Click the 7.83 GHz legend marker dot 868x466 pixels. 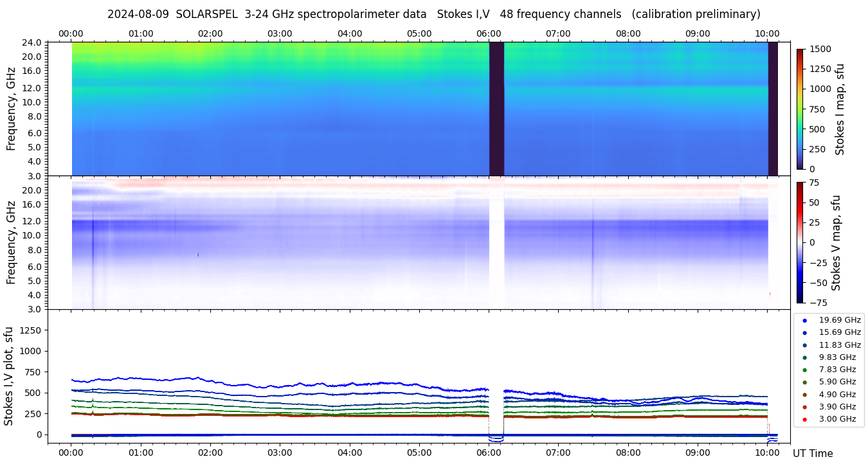[x=804, y=370]
